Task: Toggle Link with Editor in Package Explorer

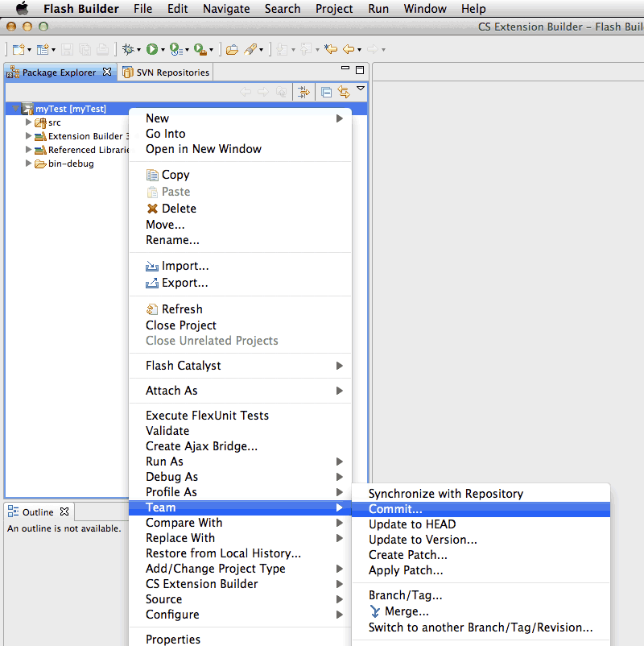Action: pos(344,92)
